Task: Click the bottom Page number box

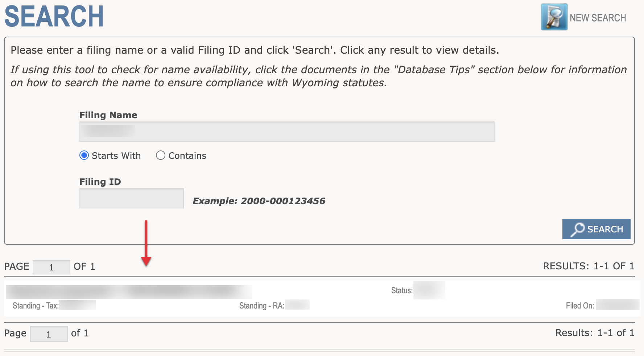Action: [49, 334]
